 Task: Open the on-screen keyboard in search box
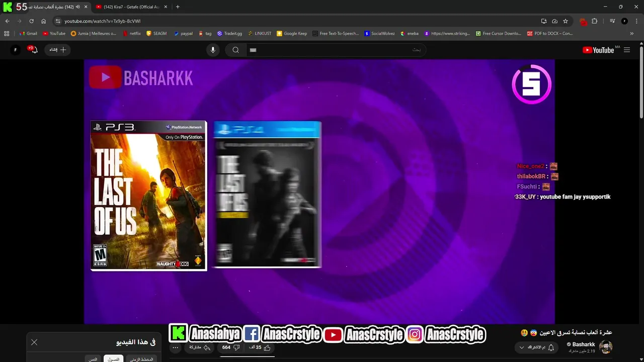pyautogui.click(x=253, y=50)
